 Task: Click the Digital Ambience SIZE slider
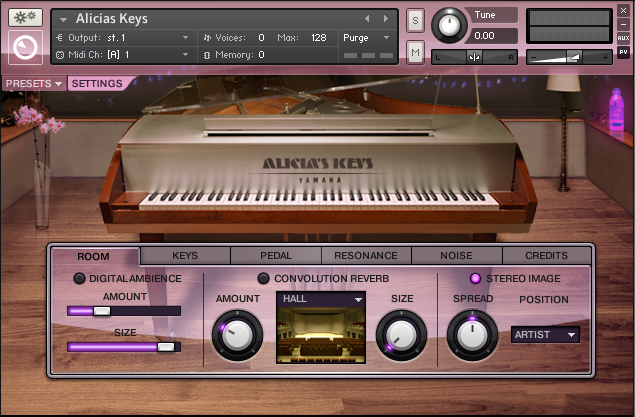coord(123,346)
